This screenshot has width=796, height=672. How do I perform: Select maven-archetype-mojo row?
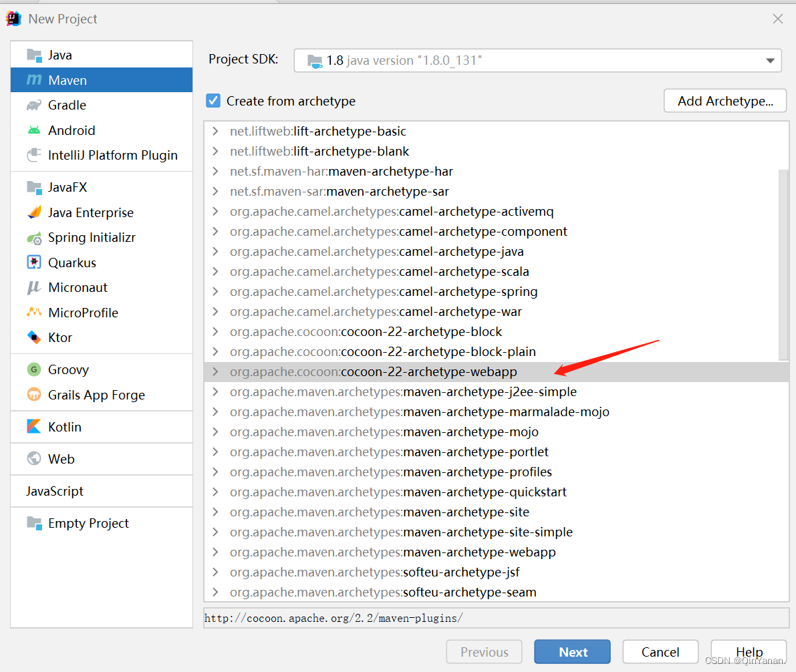(496, 432)
